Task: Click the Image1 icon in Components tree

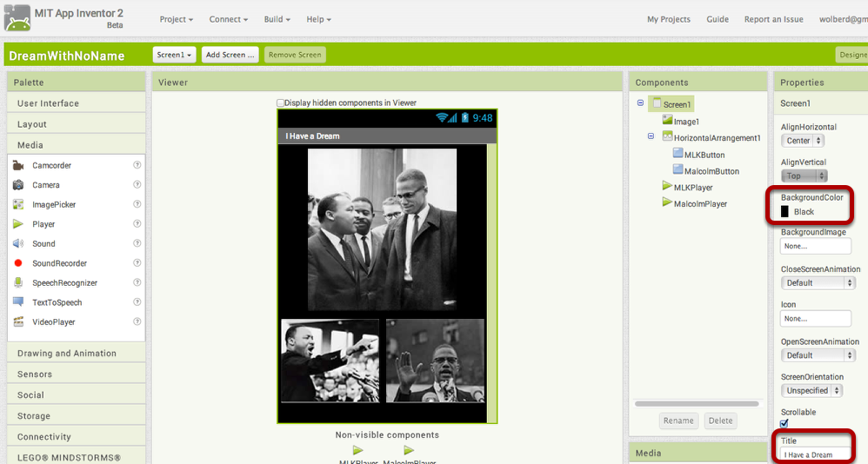Action: coord(667,120)
